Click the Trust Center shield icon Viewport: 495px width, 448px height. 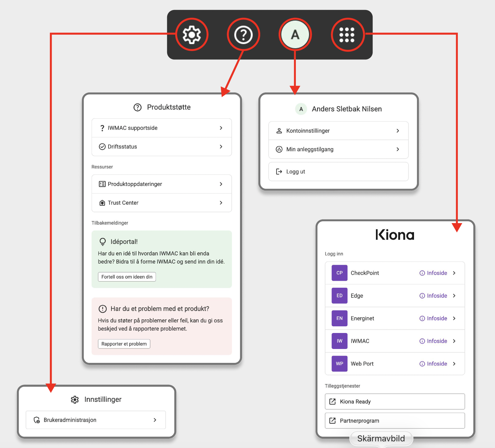pyautogui.click(x=102, y=203)
